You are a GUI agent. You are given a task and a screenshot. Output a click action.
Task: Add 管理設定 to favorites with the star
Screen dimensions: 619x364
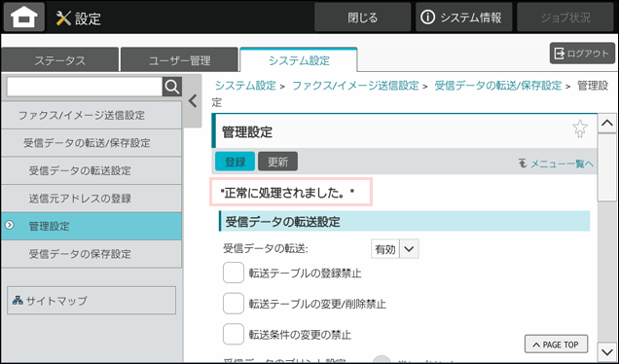(579, 128)
